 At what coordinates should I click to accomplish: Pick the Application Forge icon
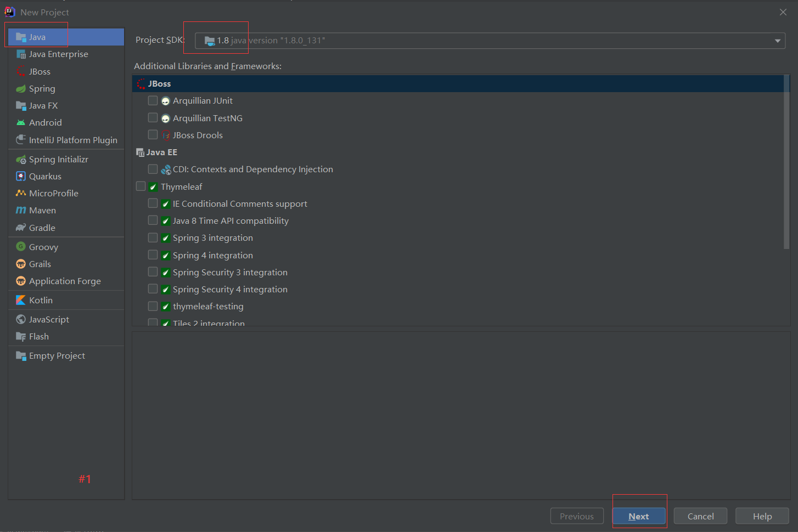[x=21, y=281]
